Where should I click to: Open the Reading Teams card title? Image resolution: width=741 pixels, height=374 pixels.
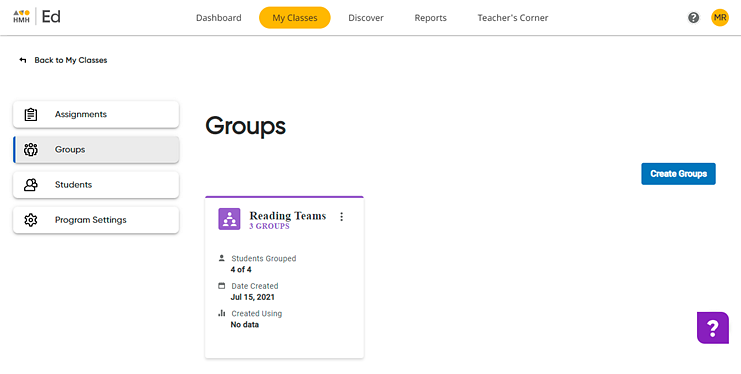288,216
